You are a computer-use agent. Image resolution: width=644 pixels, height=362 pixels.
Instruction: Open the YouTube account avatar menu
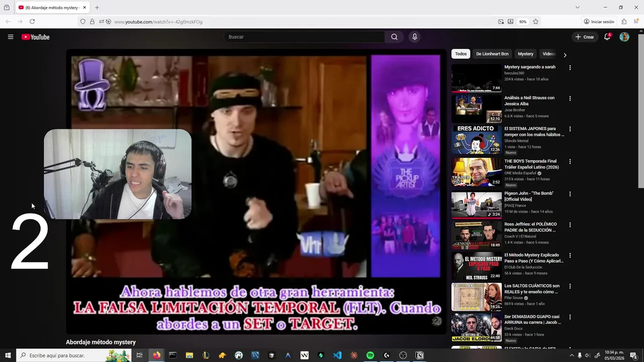coord(624,37)
